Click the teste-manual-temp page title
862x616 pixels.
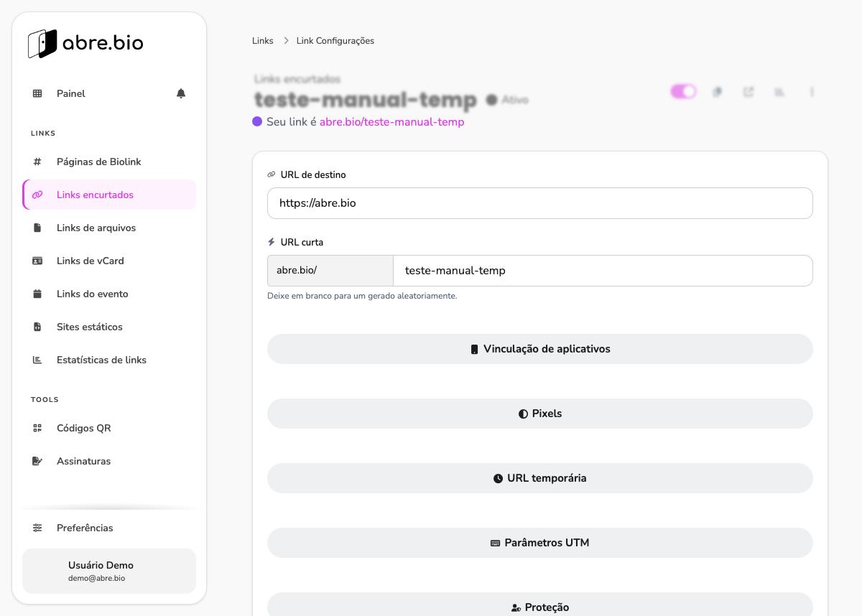point(366,100)
